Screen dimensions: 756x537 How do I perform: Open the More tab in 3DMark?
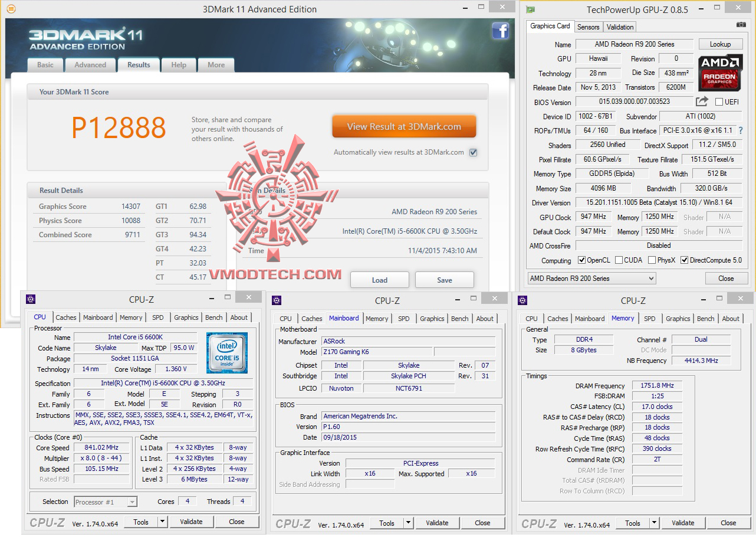(216, 65)
